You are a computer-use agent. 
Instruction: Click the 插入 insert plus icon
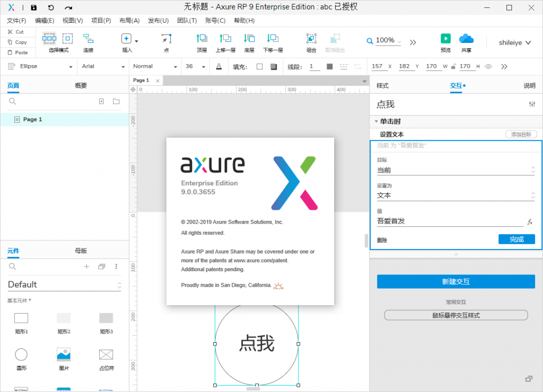[x=126, y=38]
